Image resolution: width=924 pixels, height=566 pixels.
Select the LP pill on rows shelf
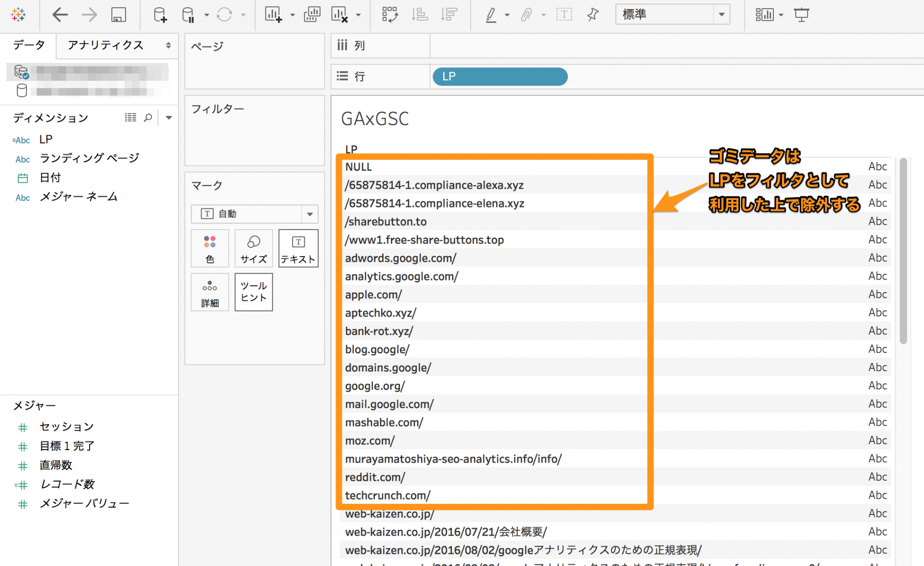tap(500, 77)
